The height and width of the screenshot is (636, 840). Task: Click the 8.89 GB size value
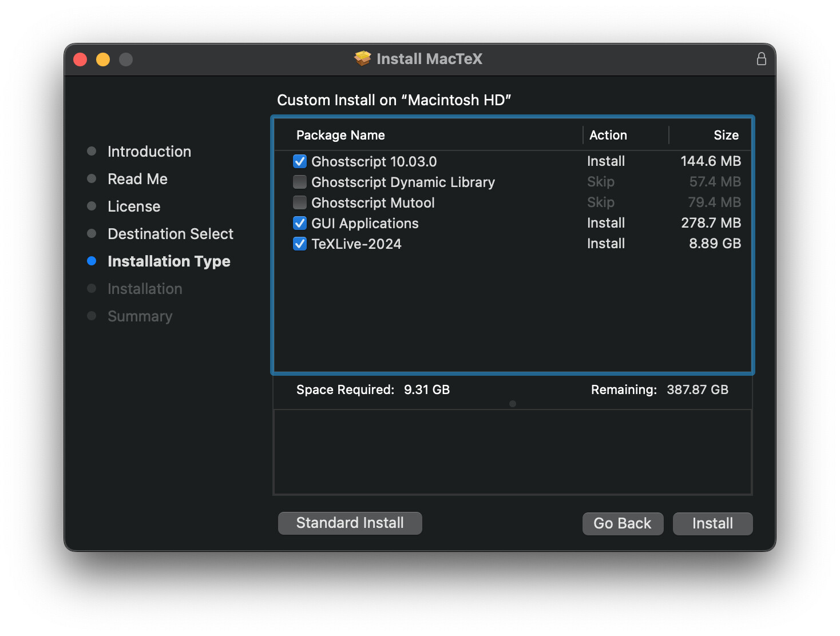715,244
